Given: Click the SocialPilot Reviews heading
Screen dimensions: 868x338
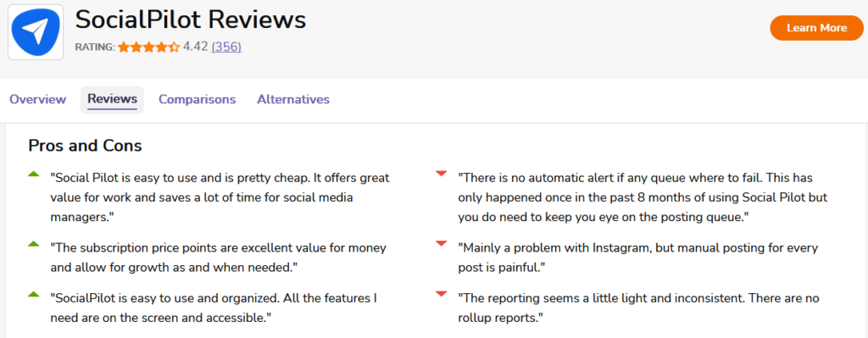Looking at the screenshot, I should tap(191, 20).
